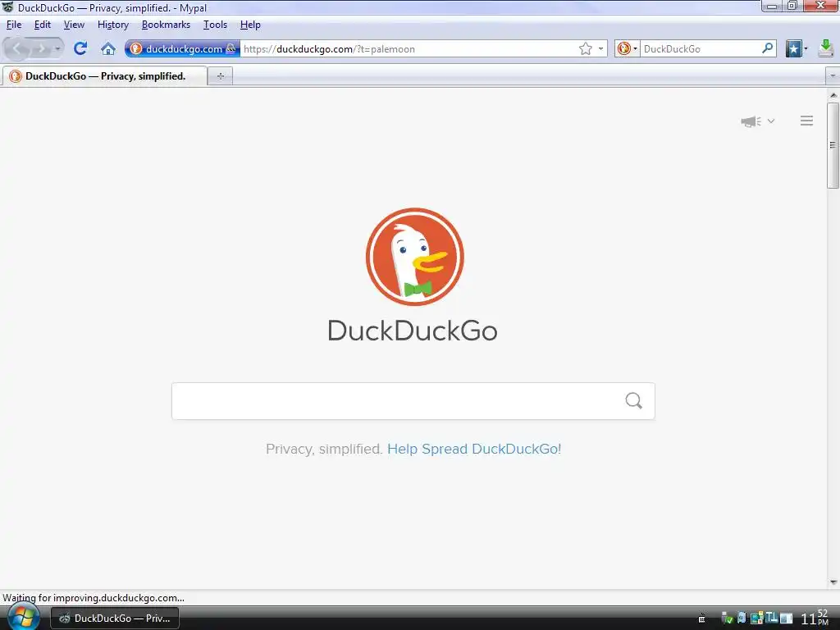Click the magnifier in toolbar search box

(768, 48)
